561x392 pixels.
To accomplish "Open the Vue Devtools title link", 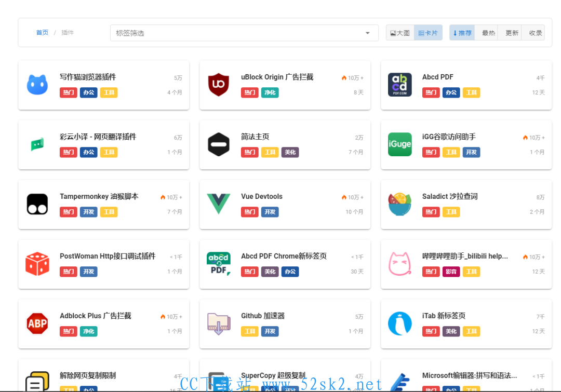I will click(x=261, y=196).
